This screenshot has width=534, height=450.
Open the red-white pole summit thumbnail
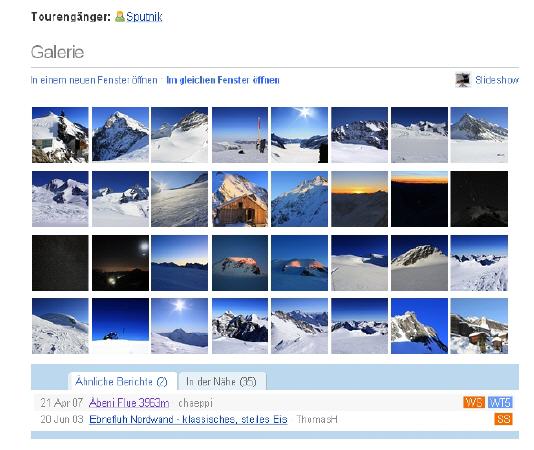point(240,135)
